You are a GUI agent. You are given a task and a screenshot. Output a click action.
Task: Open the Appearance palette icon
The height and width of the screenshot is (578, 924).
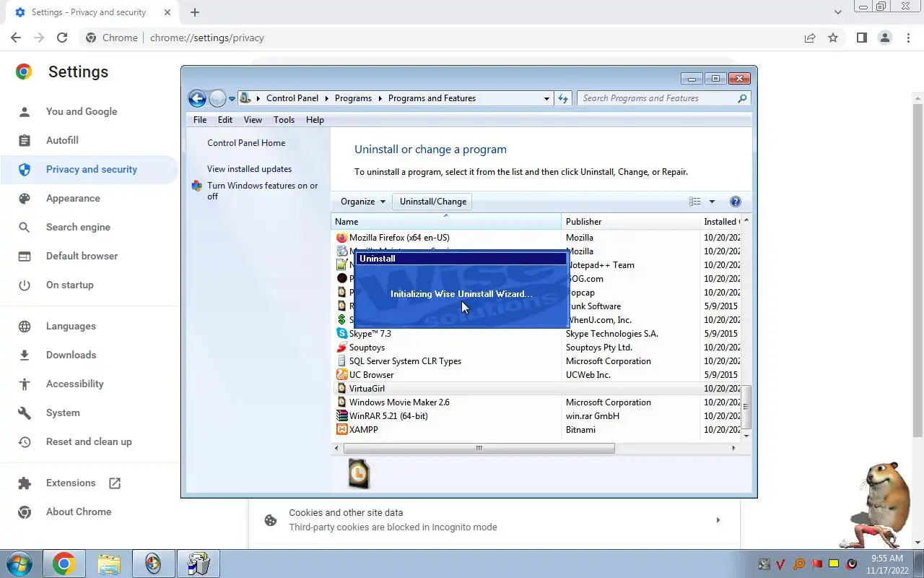click(25, 198)
